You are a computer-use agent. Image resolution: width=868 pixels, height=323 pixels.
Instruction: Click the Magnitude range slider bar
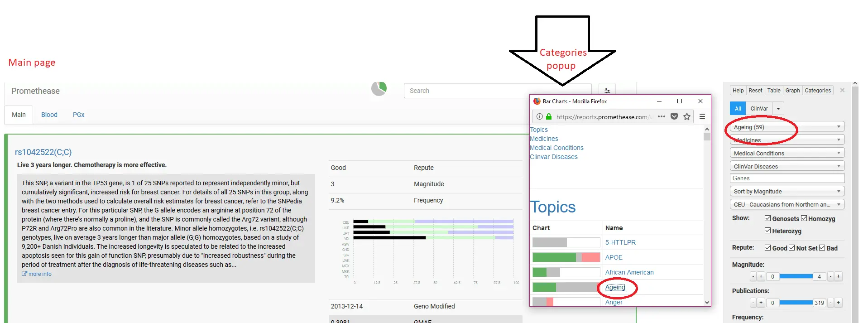point(796,276)
